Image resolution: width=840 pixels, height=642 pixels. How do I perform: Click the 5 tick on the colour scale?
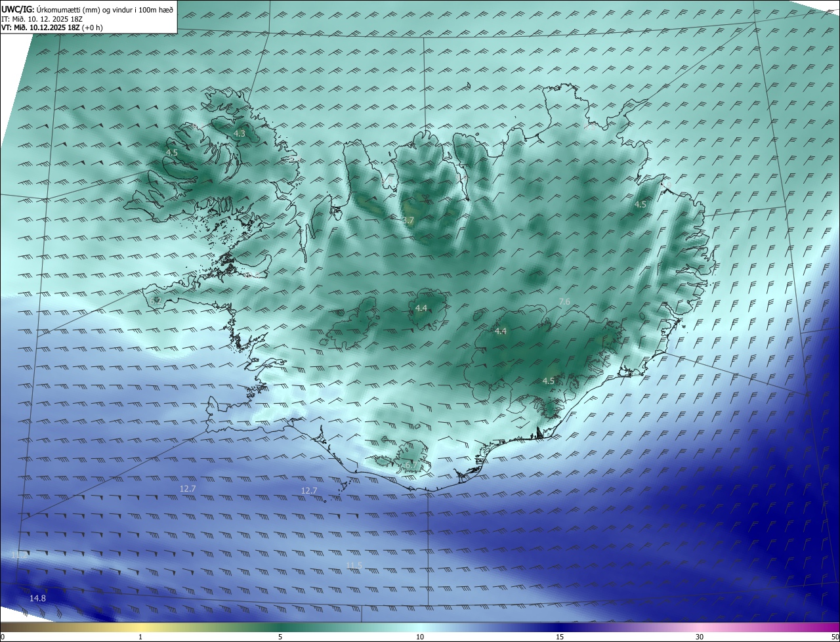click(280, 637)
